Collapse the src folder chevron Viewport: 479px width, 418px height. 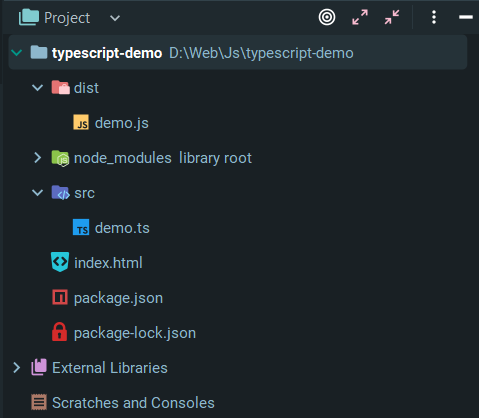(37, 192)
